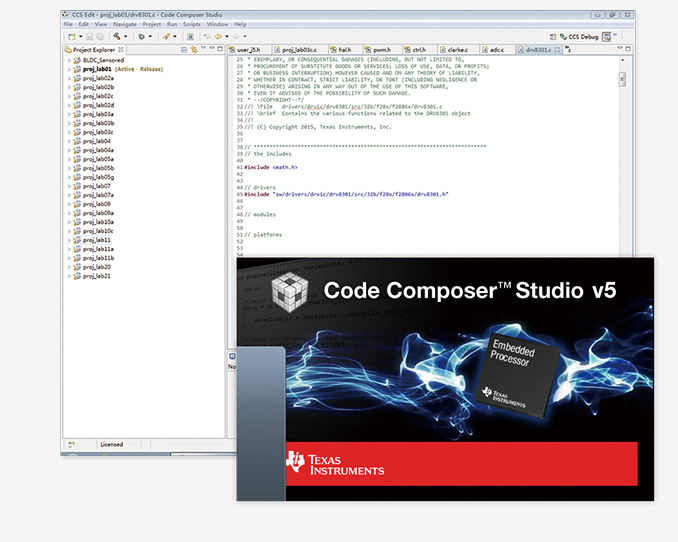Screen dimensions: 678x542
Task: Open the Window menu
Action: 217,24
